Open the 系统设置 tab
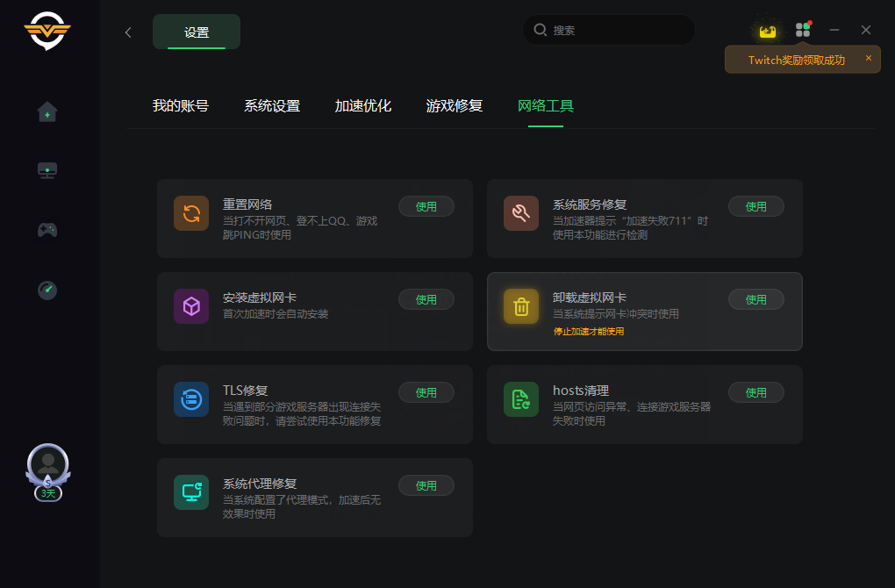The image size is (895, 588). (272, 106)
